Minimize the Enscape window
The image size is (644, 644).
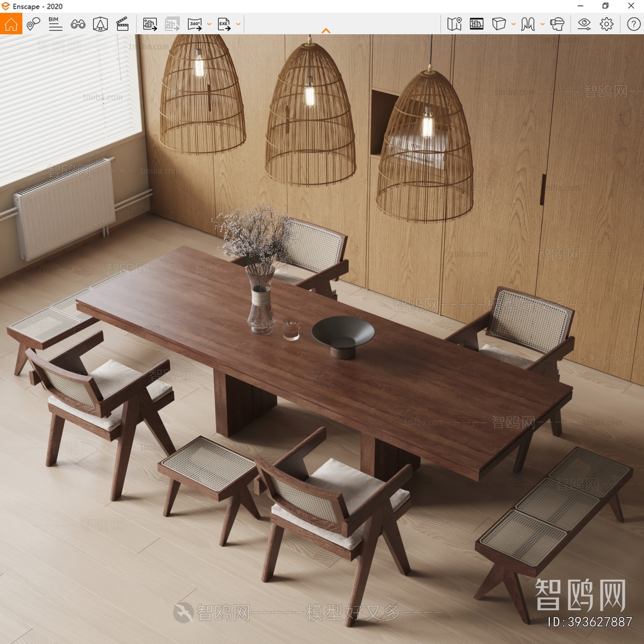pyautogui.click(x=580, y=6)
